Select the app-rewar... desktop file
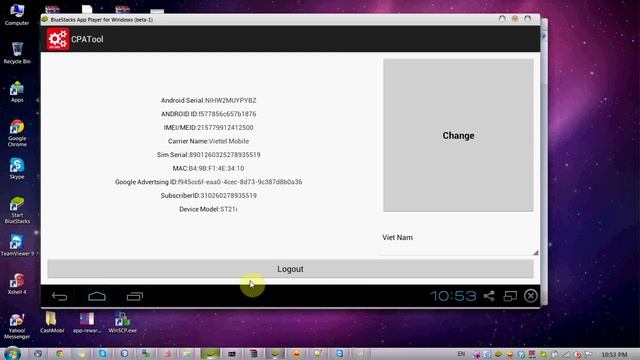The image size is (640, 360). coord(87,322)
